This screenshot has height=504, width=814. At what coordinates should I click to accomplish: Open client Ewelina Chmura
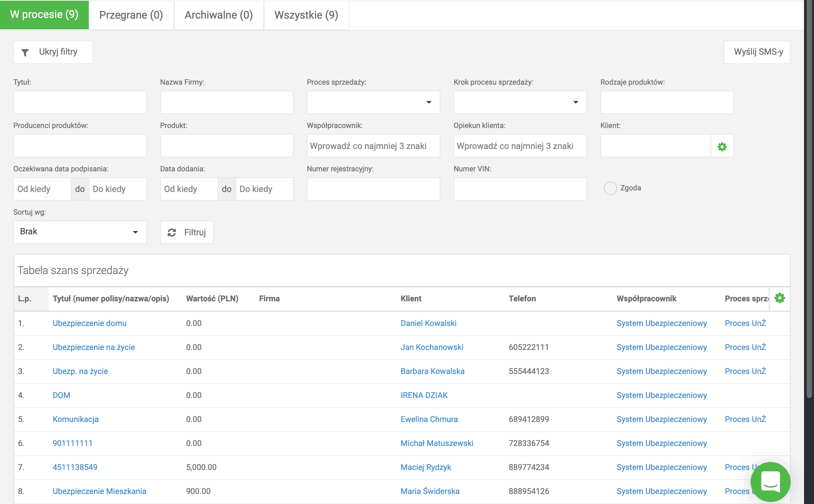429,419
